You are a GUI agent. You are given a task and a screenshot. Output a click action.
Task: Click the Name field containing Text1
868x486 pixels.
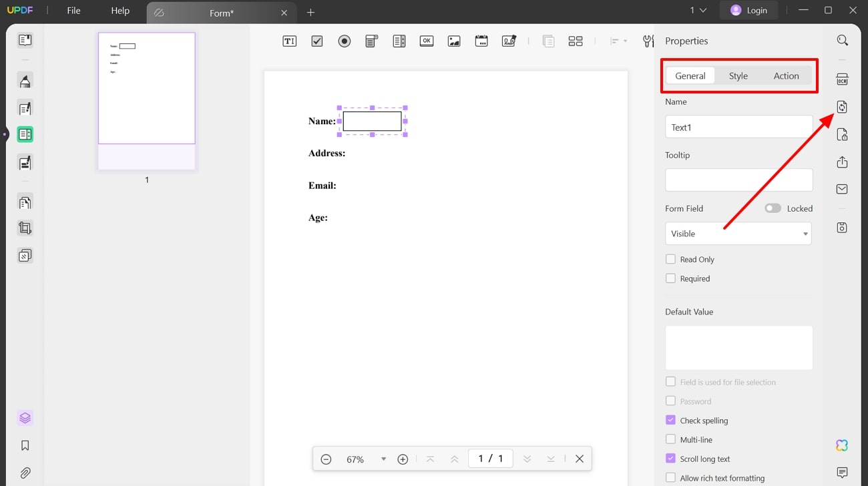click(x=738, y=127)
